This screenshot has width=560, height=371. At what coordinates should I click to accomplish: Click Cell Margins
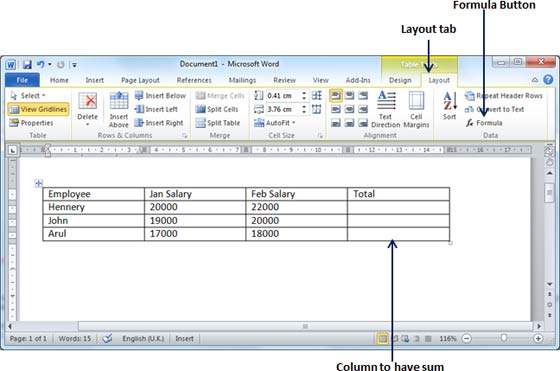tap(416, 109)
